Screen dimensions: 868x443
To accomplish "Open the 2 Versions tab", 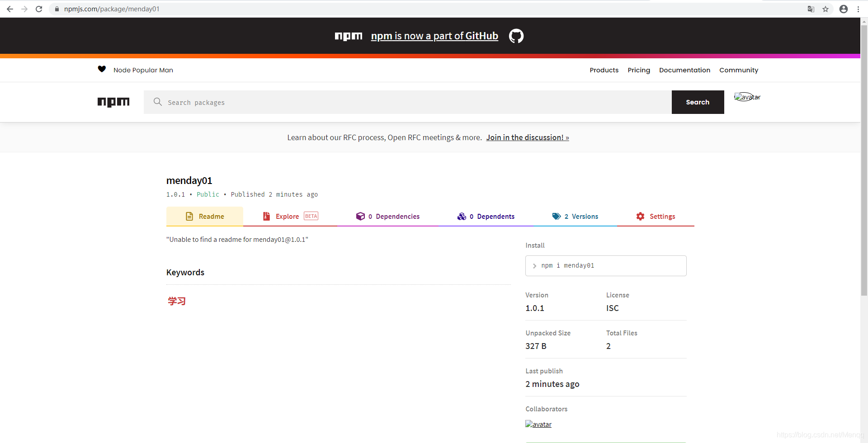I will tap(575, 217).
